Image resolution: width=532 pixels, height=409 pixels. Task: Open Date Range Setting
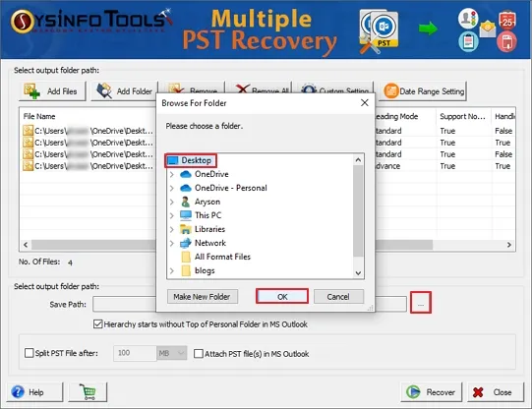click(x=423, y=91)
